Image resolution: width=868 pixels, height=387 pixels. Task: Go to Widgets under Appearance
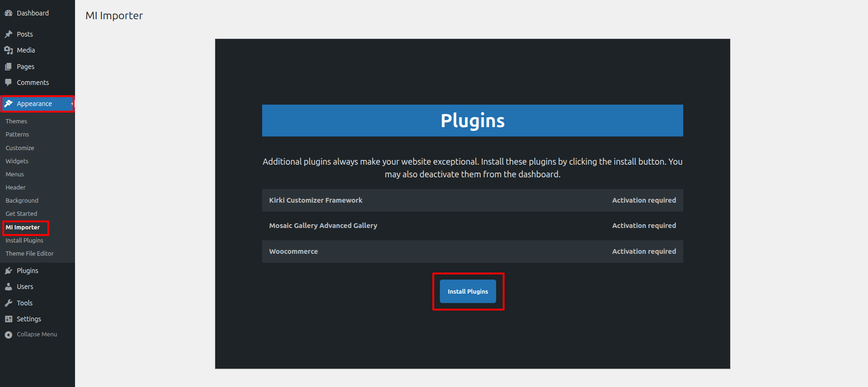pos(17,161)
